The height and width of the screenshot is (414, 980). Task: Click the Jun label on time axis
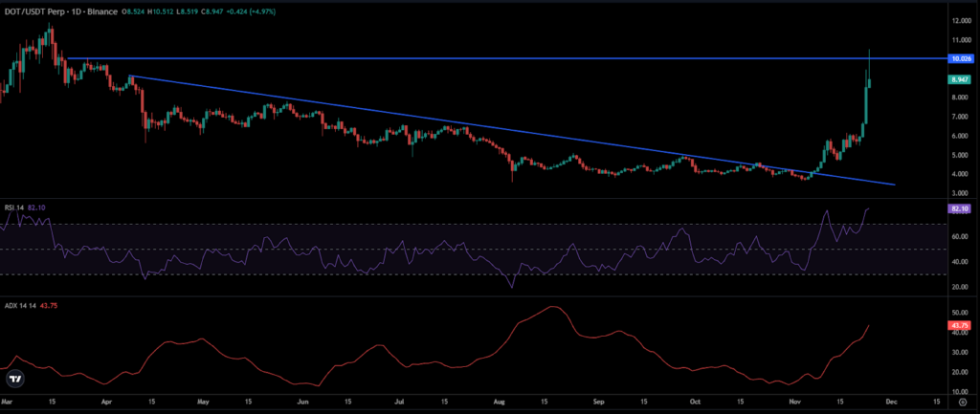click(x=302, y=401)
